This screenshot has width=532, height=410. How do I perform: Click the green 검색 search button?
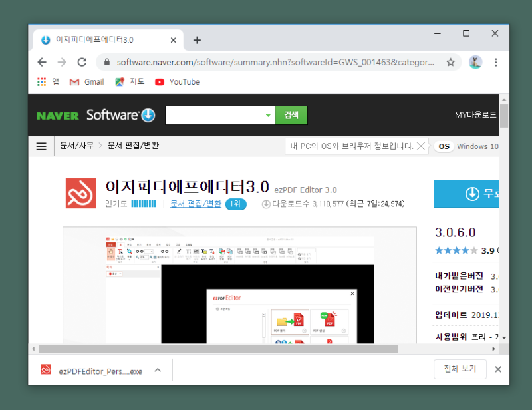point(291,116)
